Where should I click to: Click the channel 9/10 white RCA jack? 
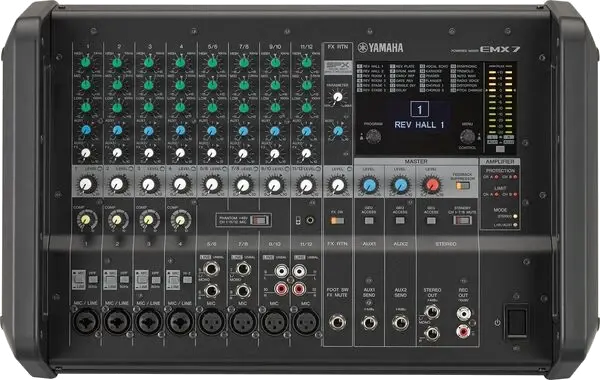tap(281, 272)
